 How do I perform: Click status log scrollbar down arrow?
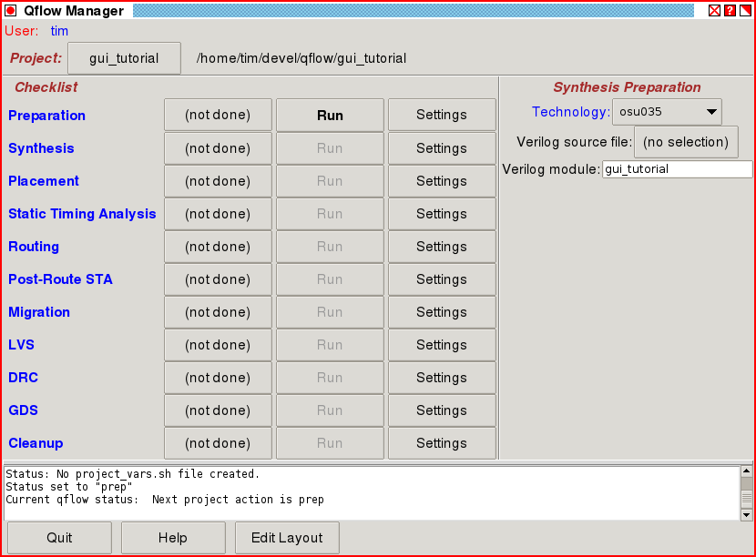(746, 514)
